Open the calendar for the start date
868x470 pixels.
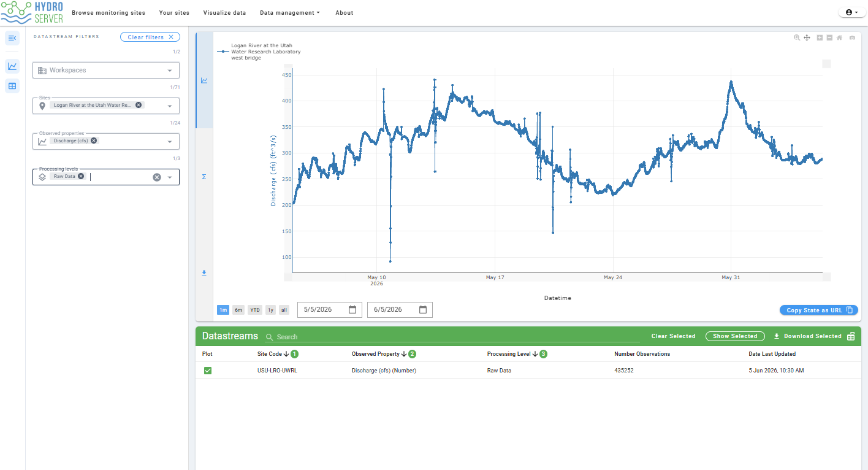352,310
